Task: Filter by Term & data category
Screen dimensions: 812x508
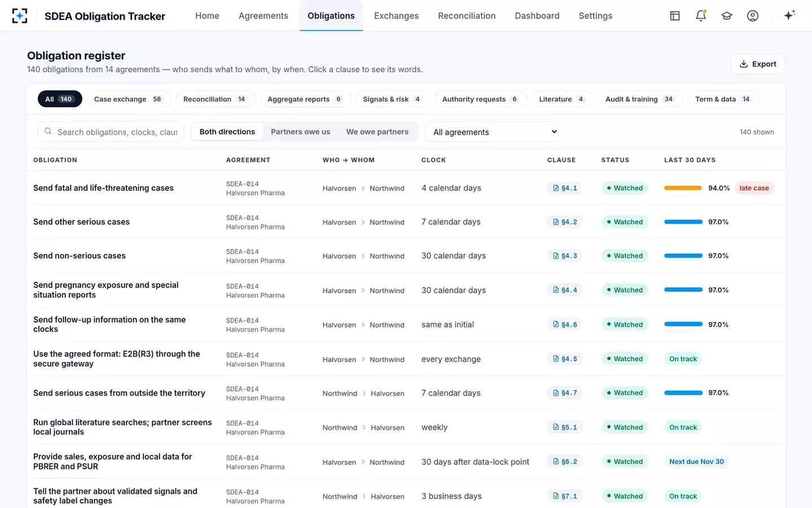Action: (x=723, y=99)
